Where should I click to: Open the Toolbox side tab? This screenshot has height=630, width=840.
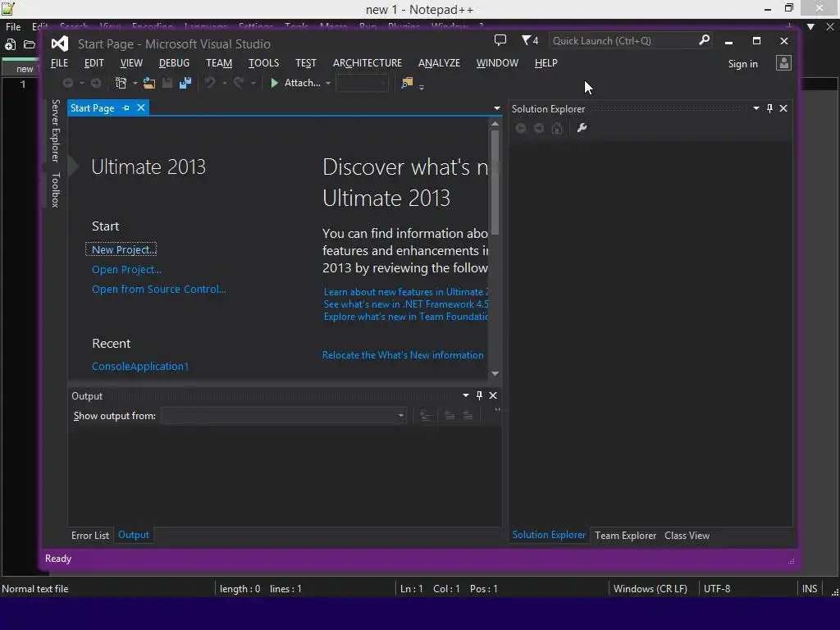[55, 190]
